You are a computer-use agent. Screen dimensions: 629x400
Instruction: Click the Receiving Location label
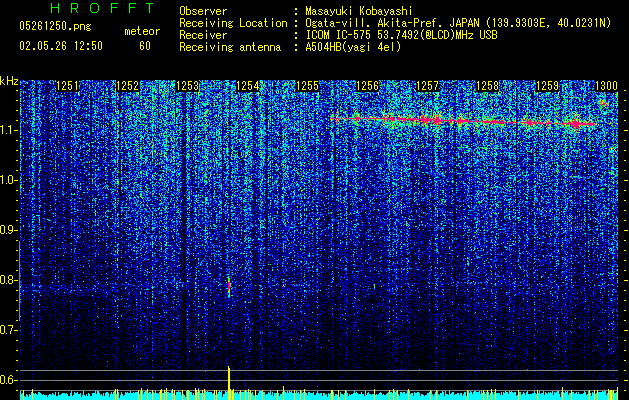[x=233, y=23]
